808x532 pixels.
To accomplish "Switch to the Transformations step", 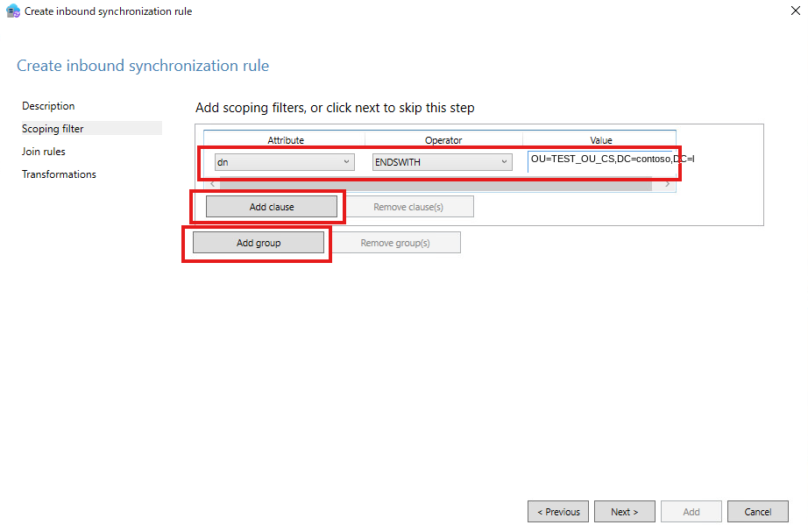I will click(59, 174).
